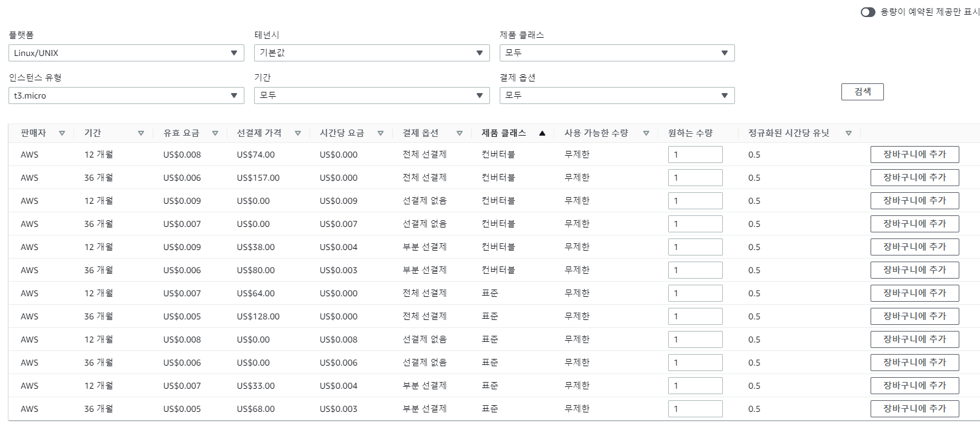Open the 결제 옵션 filter dropdown
Screen dimensions: 980x424
(x=617, y=96)
